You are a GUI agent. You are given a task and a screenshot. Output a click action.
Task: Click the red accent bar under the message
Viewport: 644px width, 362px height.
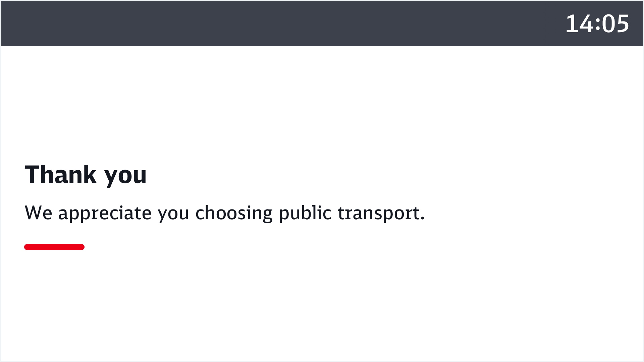(x=54, y=247)
